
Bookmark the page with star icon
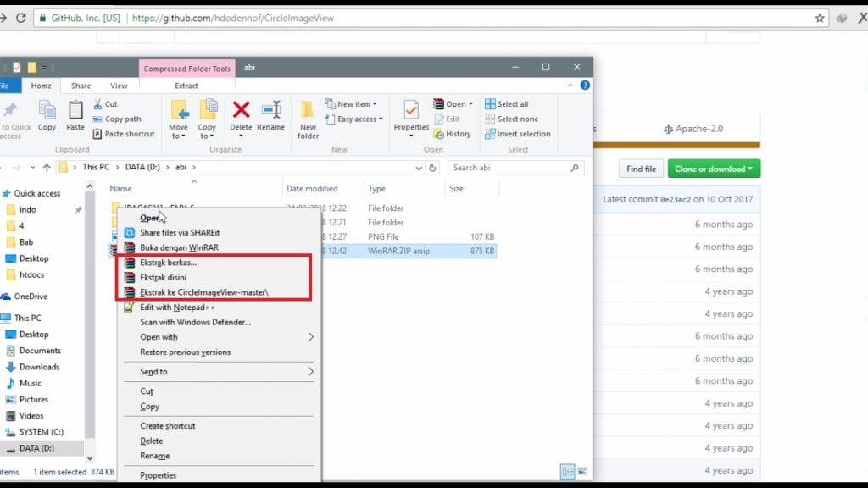point(820,19)
